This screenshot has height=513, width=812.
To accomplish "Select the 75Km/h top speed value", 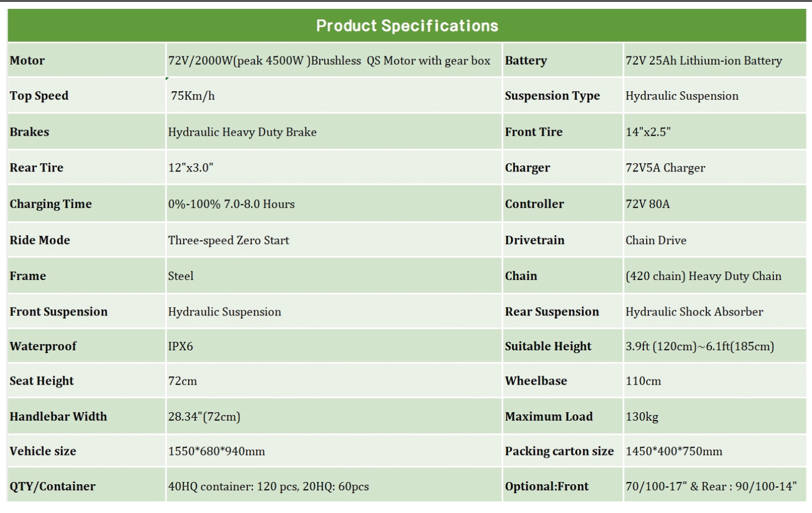I will [x=193, y=96].
